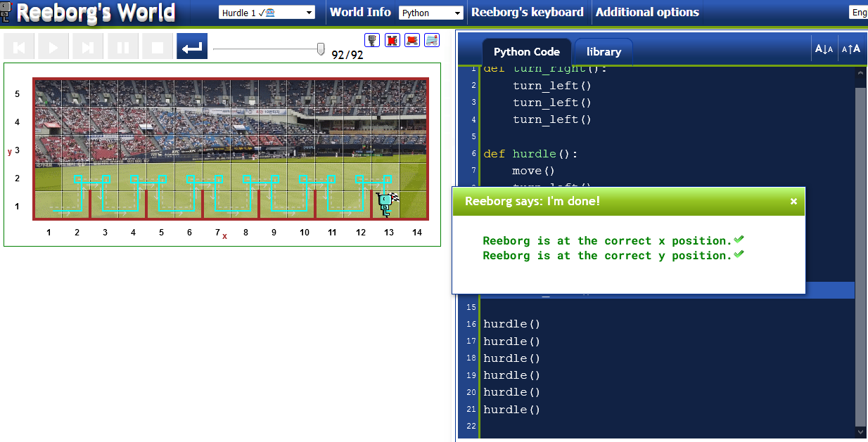Image resolution: width=868 pixels, height=442 pixels.
Task: Click the red side-view robot icon
Action: (x=413, y=40)
